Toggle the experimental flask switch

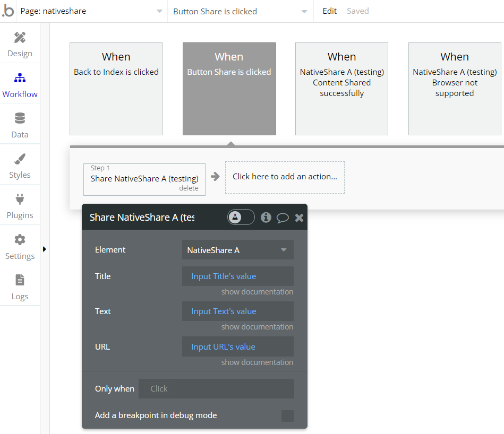[x=241, y=217]
